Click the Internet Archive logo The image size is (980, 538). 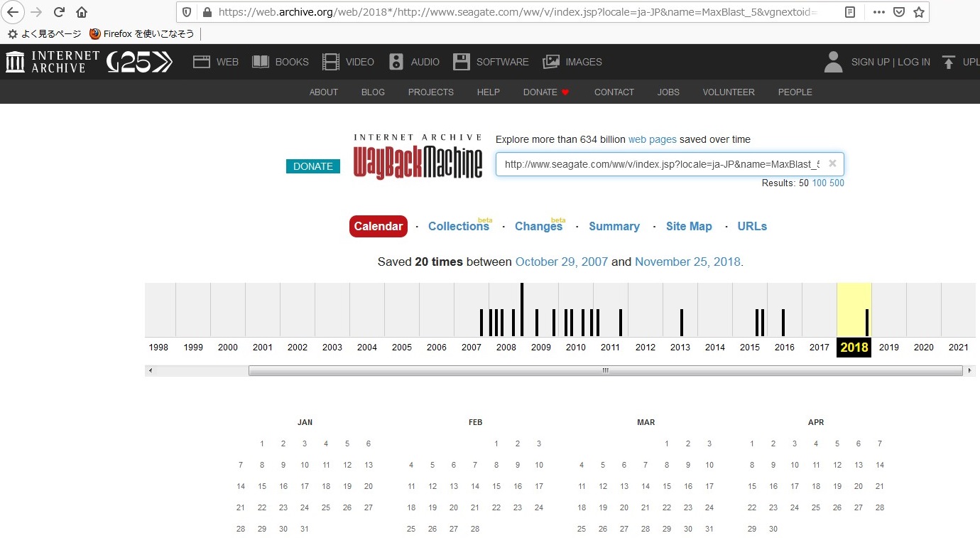pyautogui.click(x=53, y=62)
